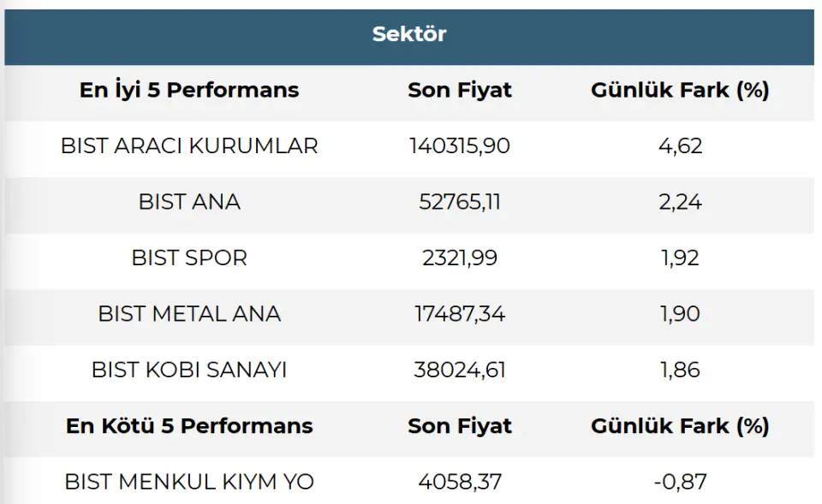The width and height of the screenshot is (822, 504).
Task: Click the Sektör table title
Action: click(409, 34)
